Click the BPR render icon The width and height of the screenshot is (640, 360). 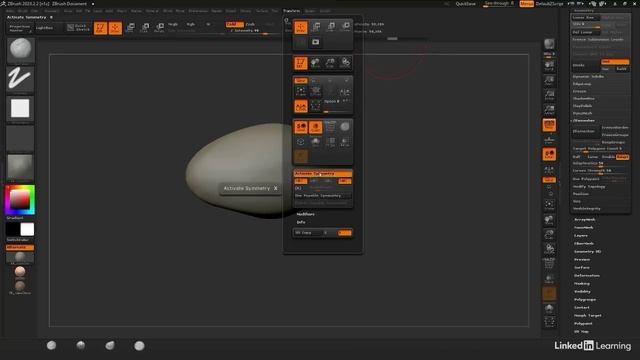[549, 44]
